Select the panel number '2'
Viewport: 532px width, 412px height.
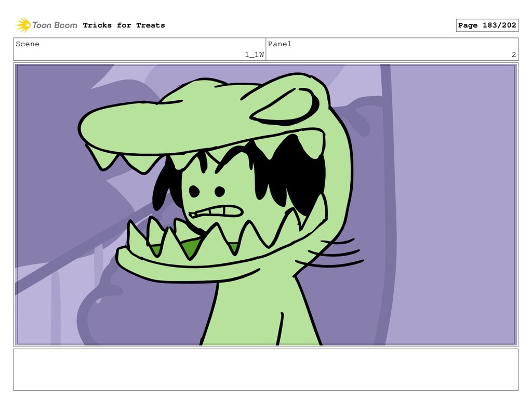pos(514,55)
